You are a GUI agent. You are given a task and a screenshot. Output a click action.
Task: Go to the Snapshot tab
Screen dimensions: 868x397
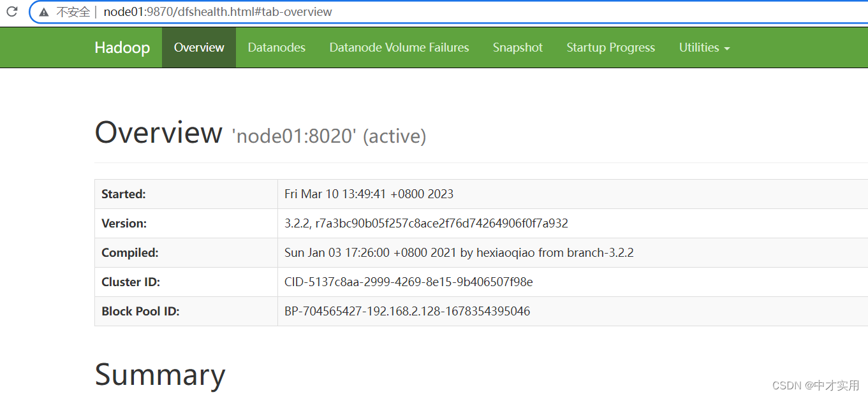click(x=518, y=48)
